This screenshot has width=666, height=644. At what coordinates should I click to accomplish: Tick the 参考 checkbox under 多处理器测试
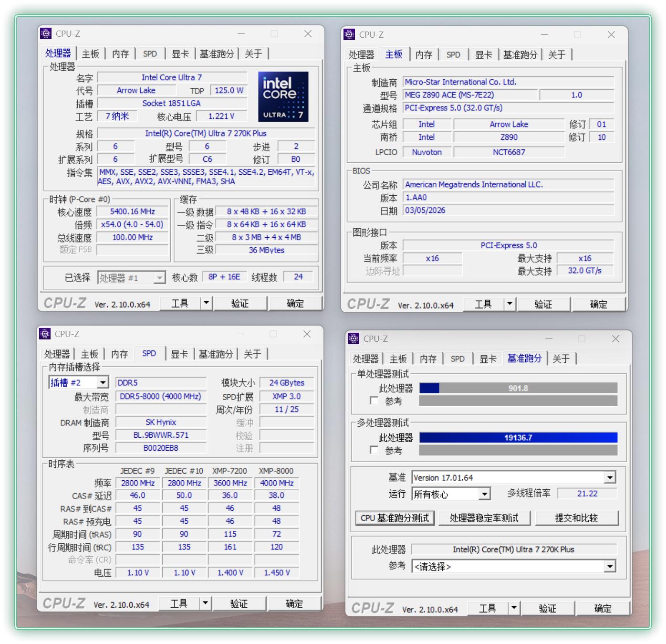pyautogui.click(x=375, y=450)
